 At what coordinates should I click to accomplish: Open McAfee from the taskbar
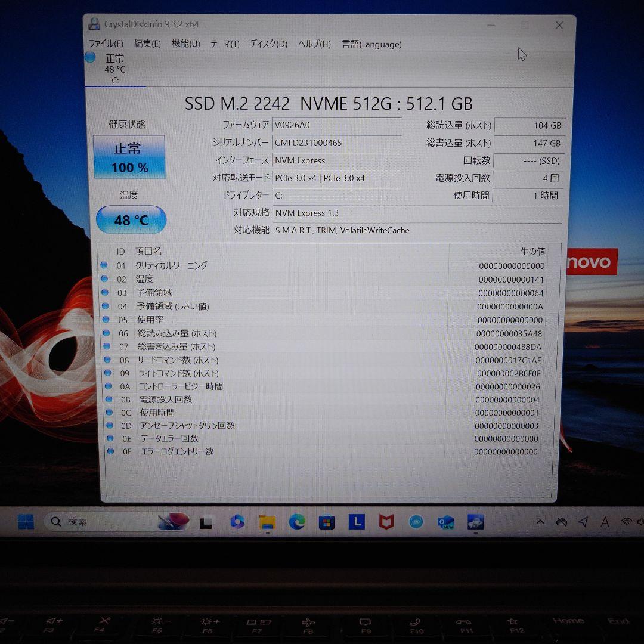pos(386,522)
